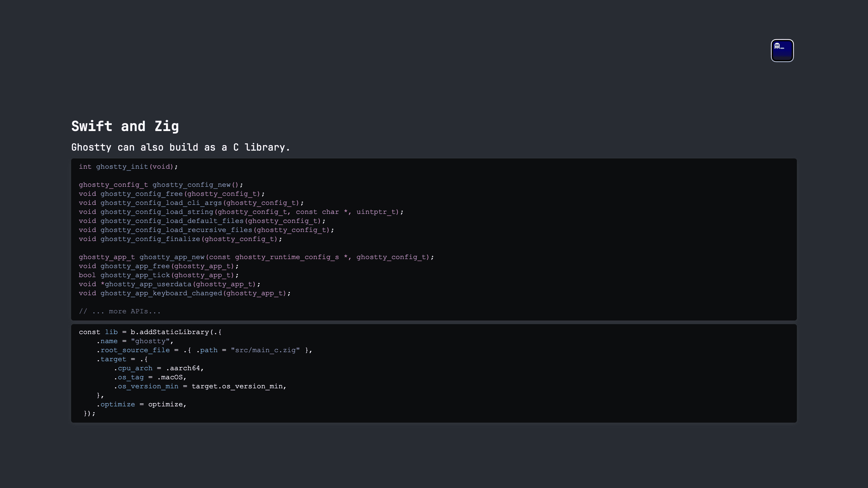
Task: Click the ghostty_app_userdata line
Action: tap(169, 285)
